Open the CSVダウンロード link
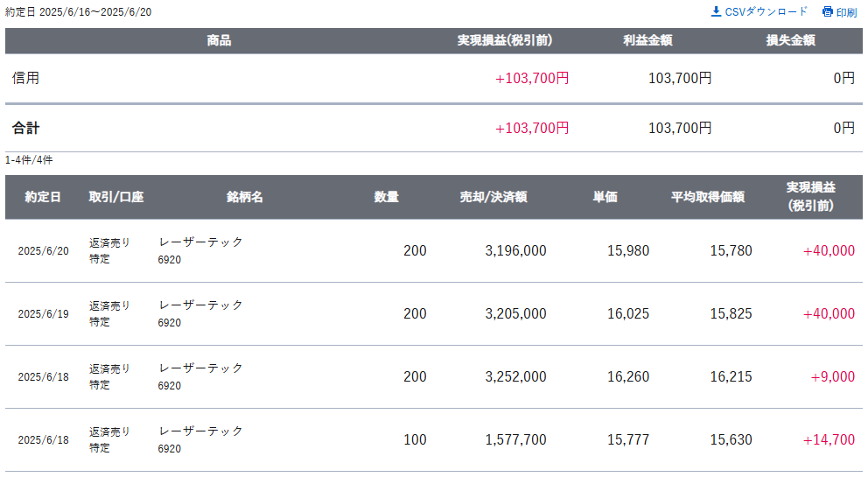Screen dimensions: 868x477 [x=759, y=11]
